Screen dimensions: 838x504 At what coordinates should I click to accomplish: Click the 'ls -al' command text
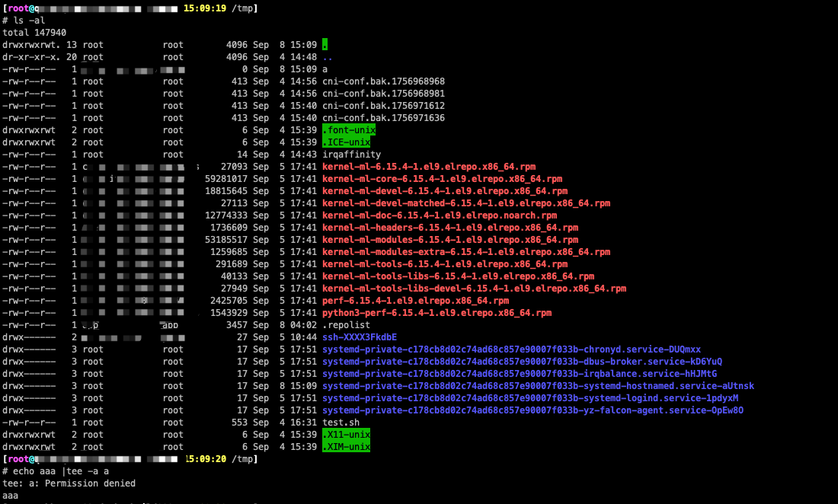[x=29, y=21]
